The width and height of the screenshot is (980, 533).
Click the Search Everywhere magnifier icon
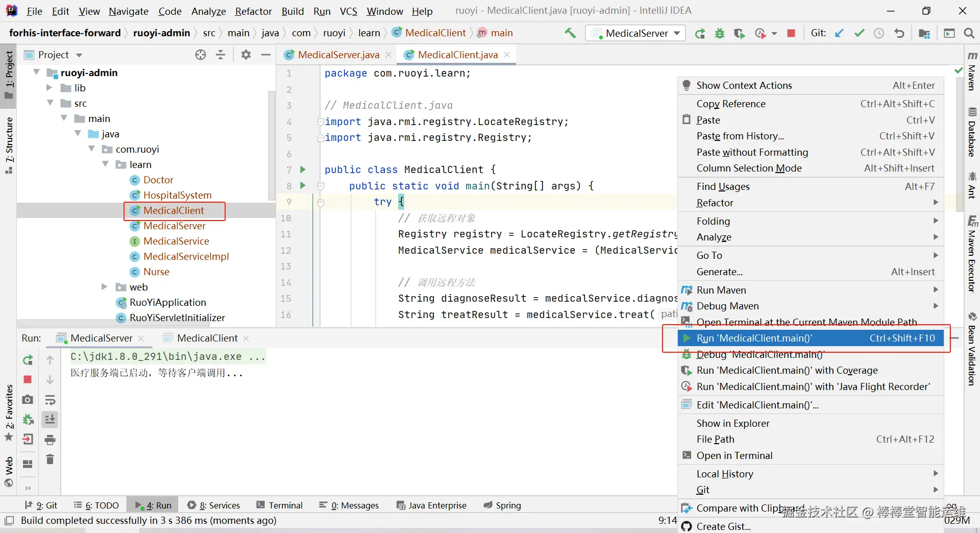969,33
